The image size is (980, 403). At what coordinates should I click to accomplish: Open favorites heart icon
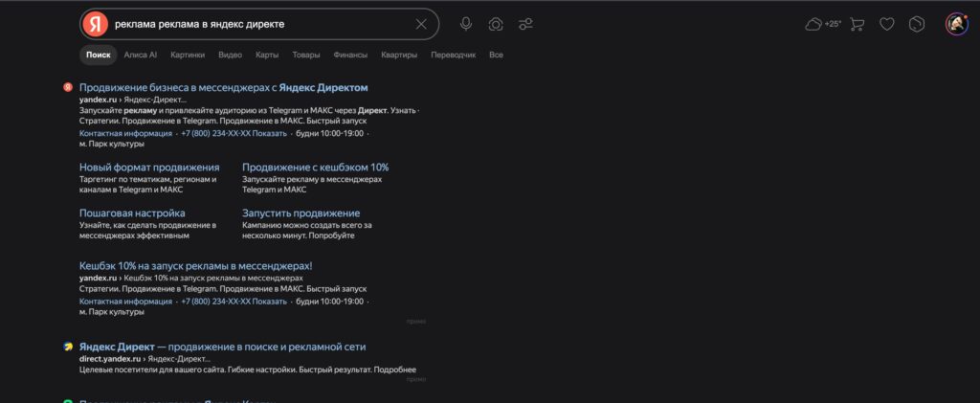(887, 24)
